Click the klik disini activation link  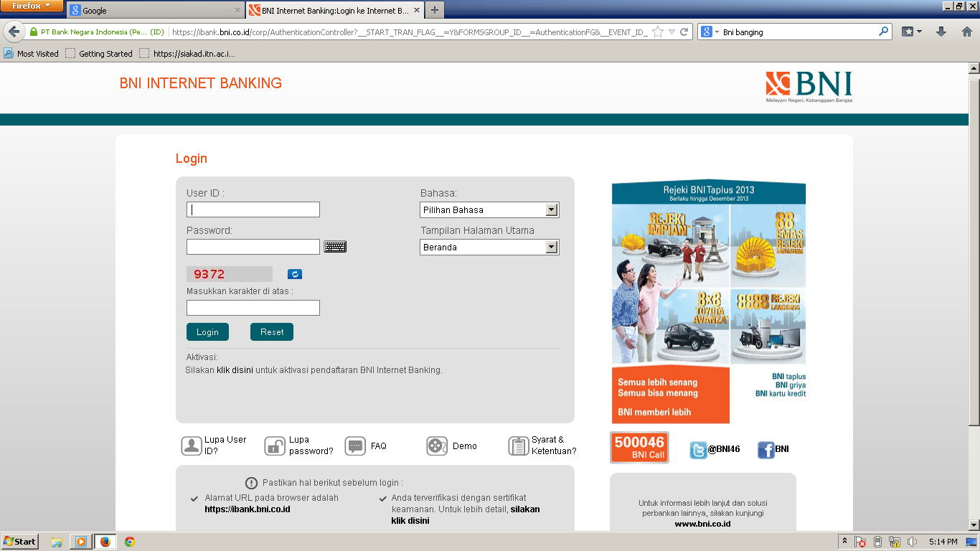235,370
